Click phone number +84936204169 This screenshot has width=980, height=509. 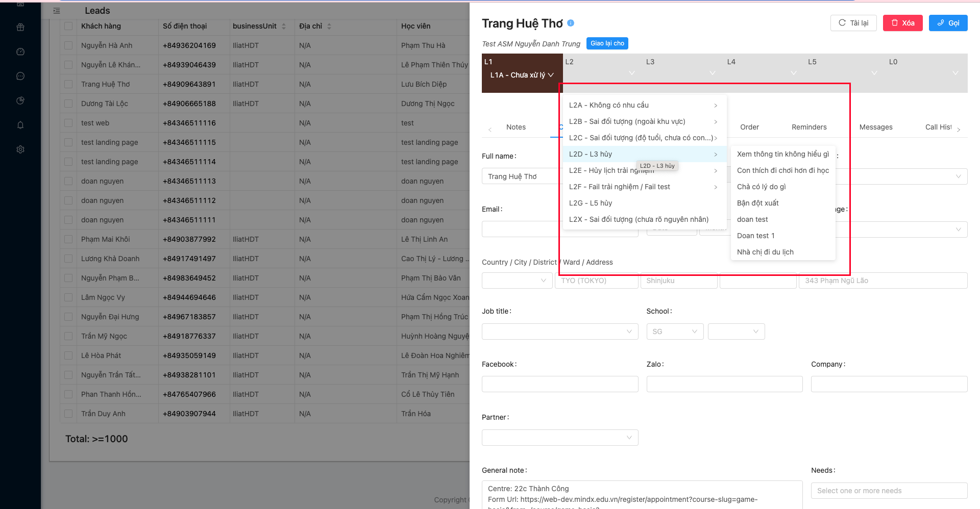click(189, 45)
